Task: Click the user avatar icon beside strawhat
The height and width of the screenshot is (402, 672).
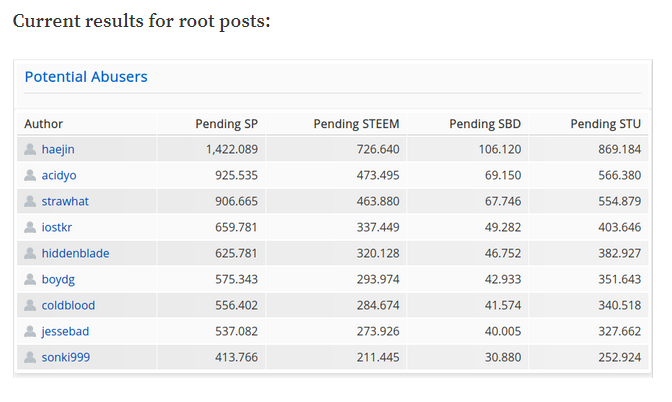Action: coord(30,201)
